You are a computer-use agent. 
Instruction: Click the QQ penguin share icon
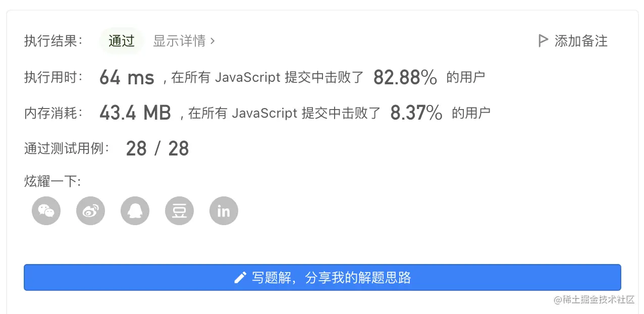click(135, 211)
